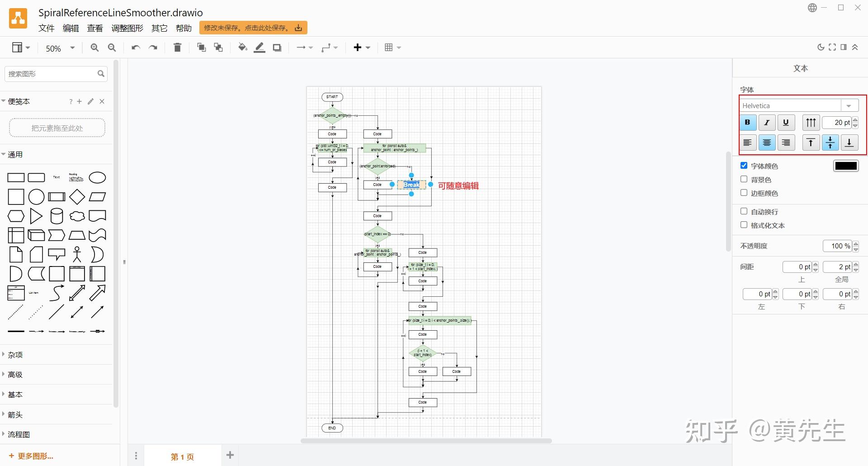
Task: Click the unsaved changes save button
Action: 253,28
